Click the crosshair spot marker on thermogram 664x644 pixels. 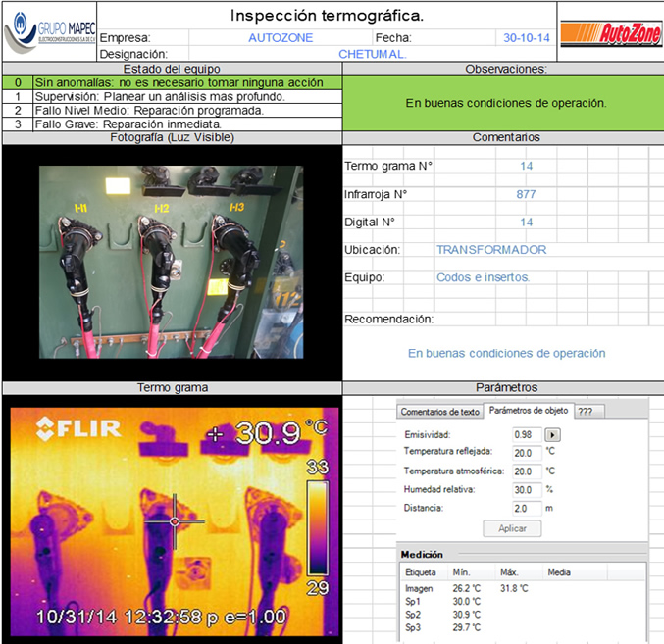pos(175,520)
